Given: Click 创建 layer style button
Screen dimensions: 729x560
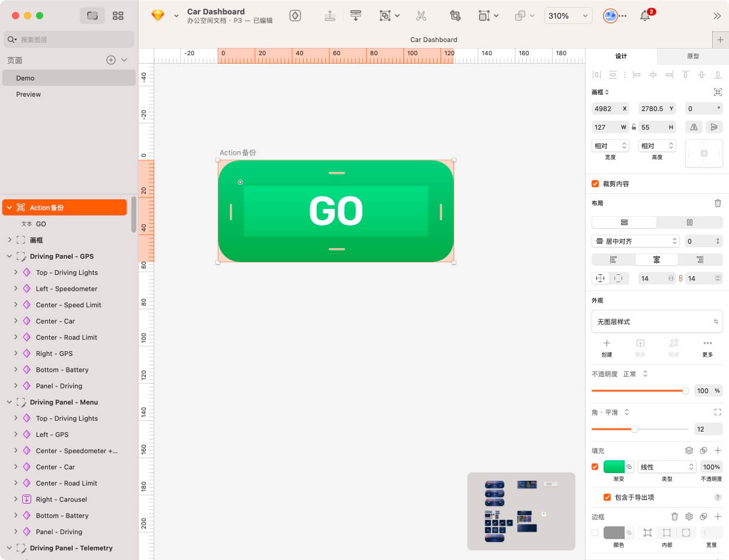Looking at the screenshot, I should click(607, 348).
